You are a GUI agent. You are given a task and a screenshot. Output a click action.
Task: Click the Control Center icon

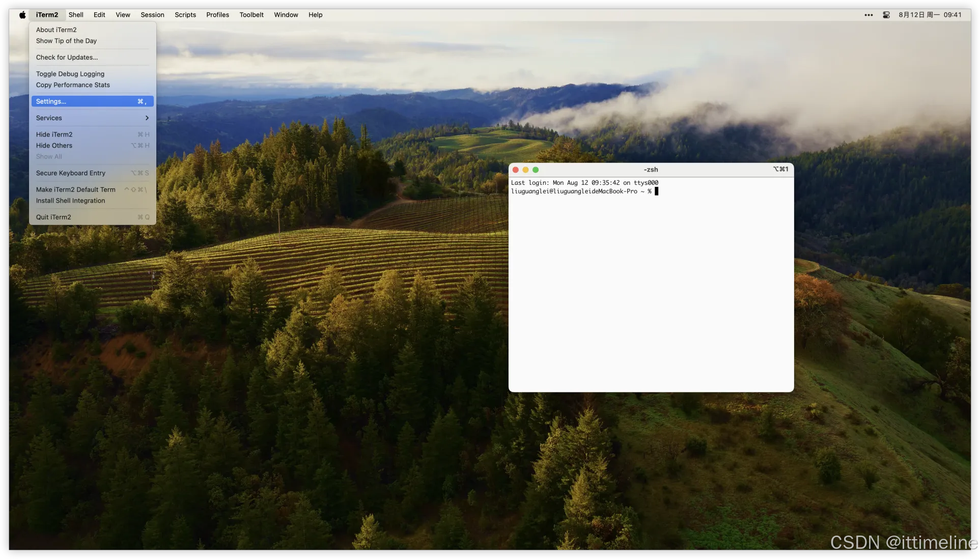coord(886,15)
